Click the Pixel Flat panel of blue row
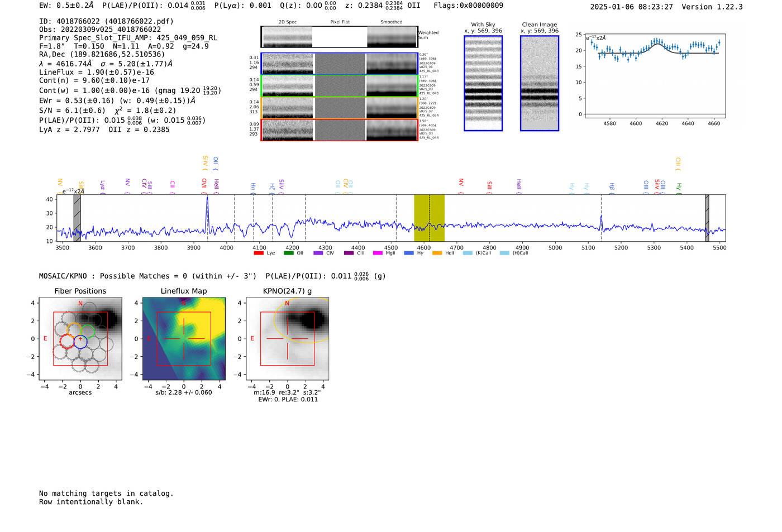Screen dimensions: 782x532 340,64
